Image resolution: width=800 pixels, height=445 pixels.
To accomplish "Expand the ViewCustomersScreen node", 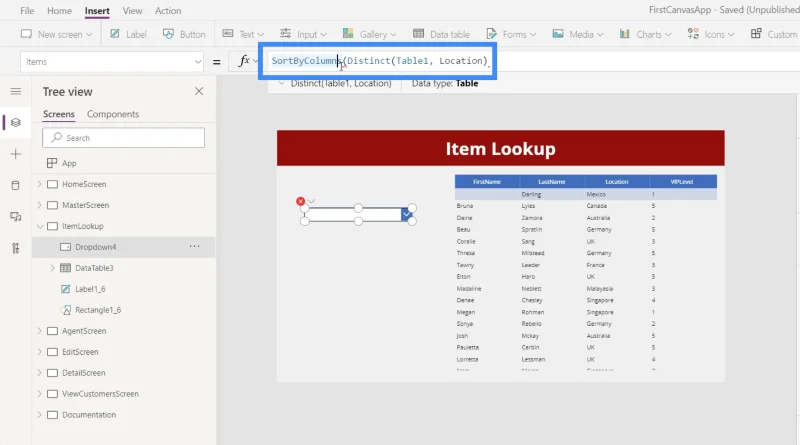I will [x=39, y=393].
